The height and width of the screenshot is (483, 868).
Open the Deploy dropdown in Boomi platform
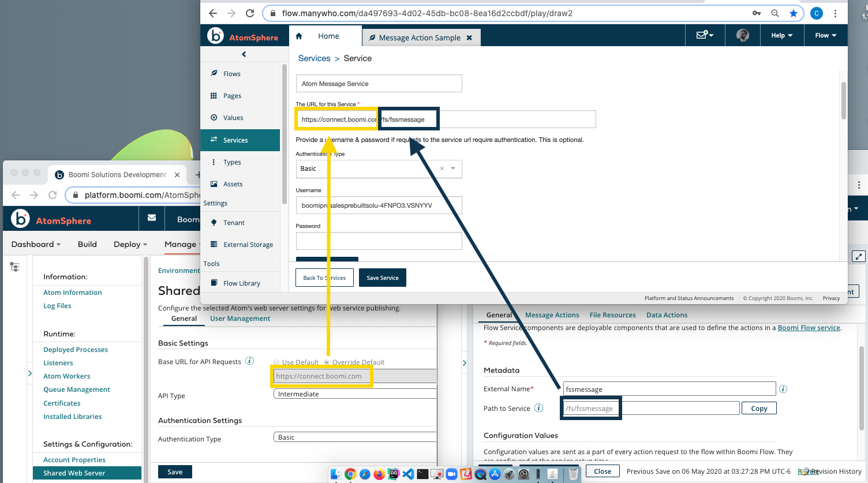(130, 244)
